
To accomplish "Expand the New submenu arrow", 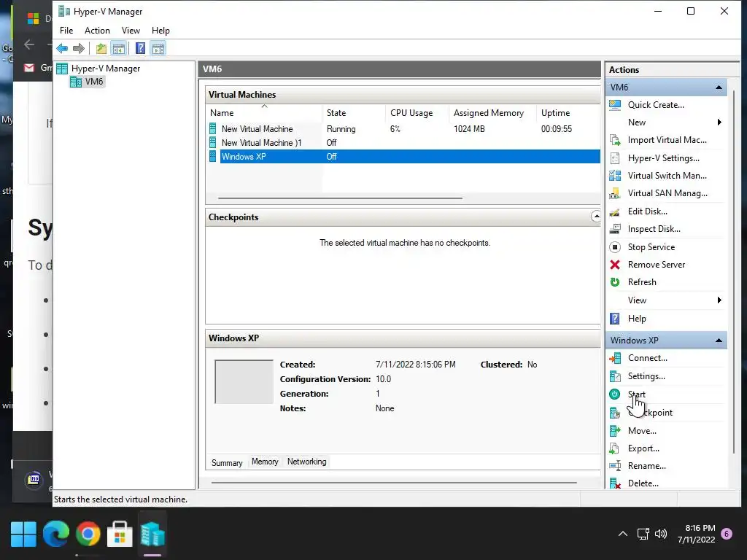I will pos(719,122).
